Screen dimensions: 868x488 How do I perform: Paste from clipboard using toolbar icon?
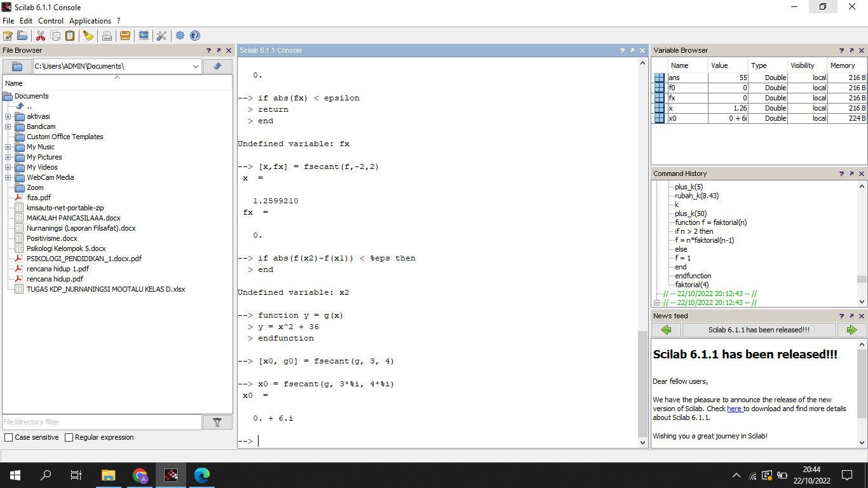pyautogui.click(x=70, y=36)
